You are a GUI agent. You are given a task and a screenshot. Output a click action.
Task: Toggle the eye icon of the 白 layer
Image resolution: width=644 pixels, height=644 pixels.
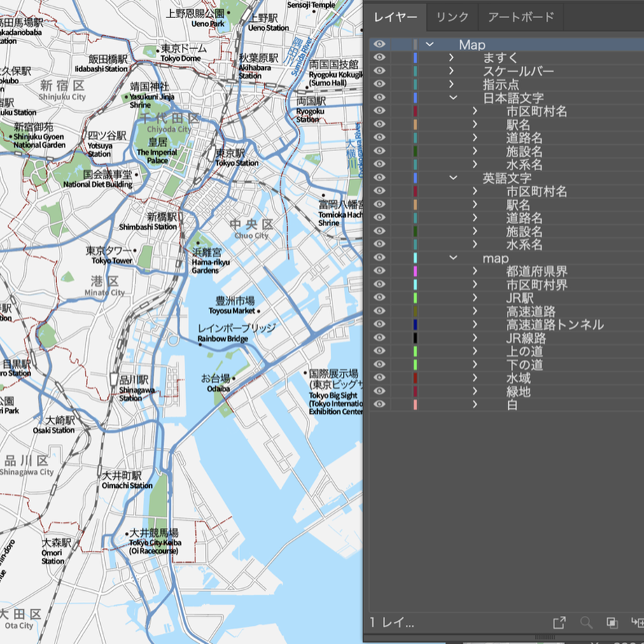(x=379, y=404)
